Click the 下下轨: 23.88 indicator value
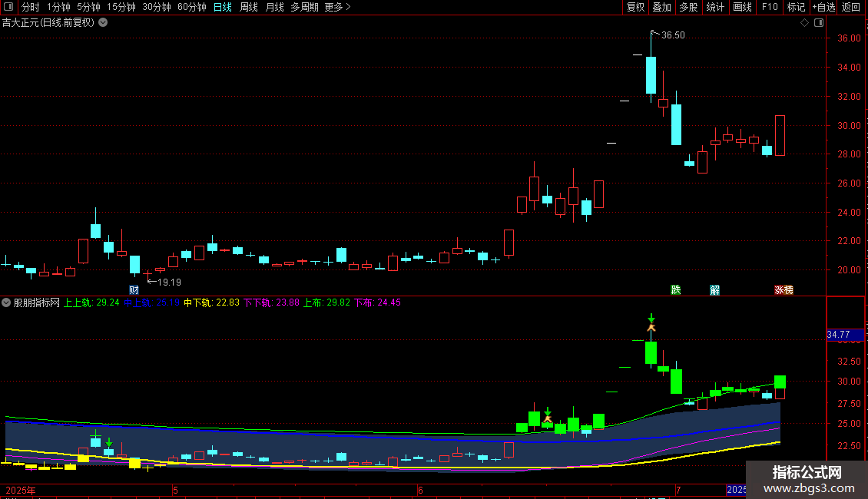 271,302
